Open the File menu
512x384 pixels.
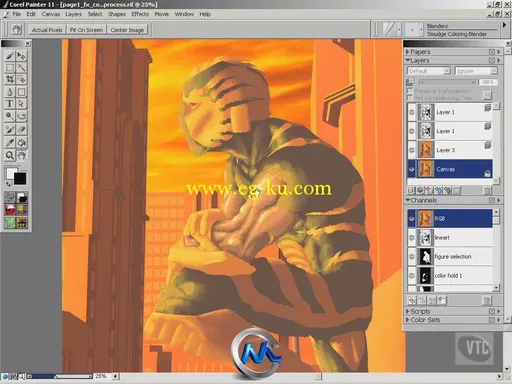[16, 14]
